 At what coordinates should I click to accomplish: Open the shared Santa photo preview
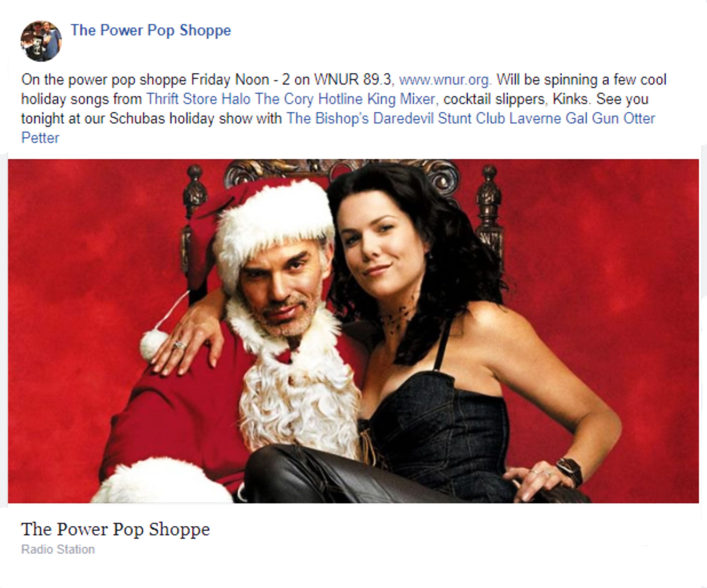point(353,331)
